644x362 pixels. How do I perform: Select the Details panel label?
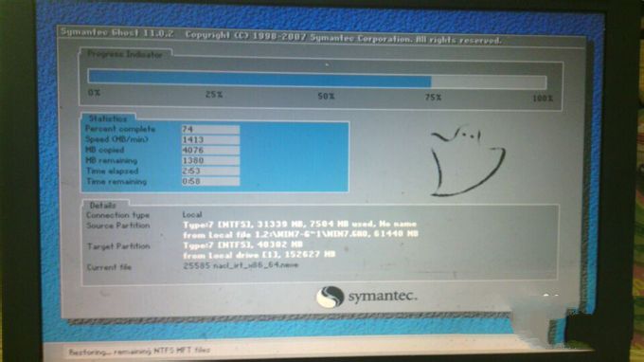[103, 205]
